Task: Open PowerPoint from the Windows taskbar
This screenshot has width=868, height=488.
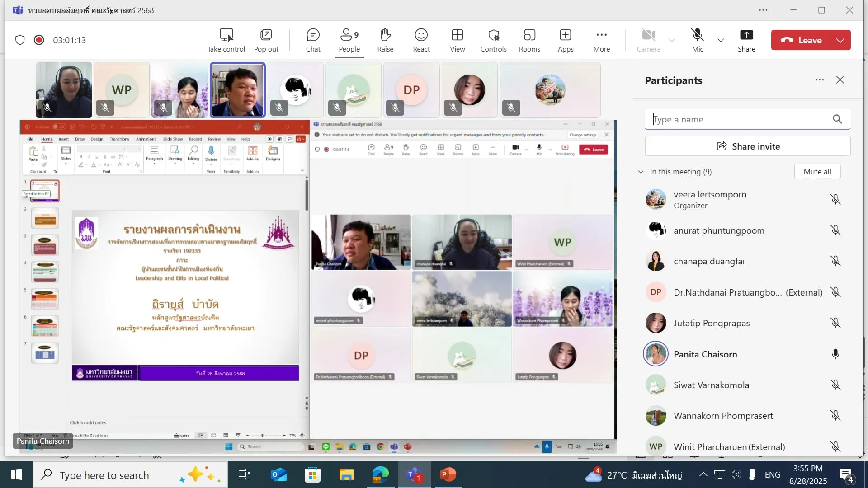Action: 448,474
